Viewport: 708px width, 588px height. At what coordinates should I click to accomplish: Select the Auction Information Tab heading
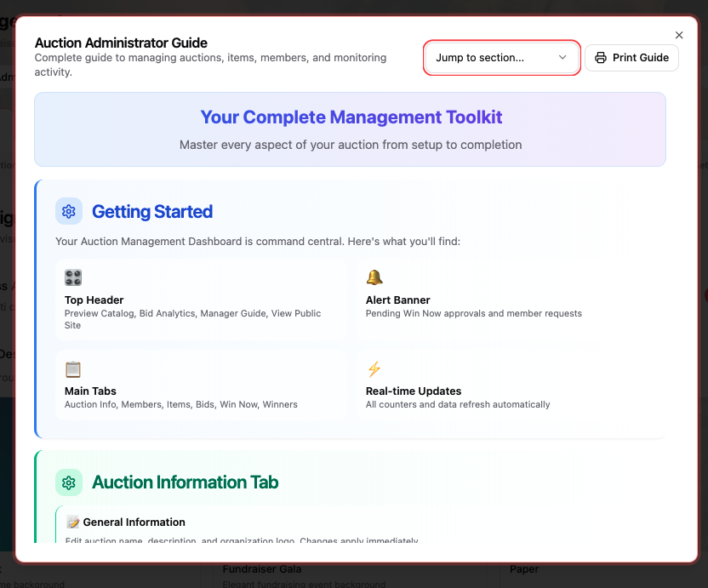pos(185,482)
